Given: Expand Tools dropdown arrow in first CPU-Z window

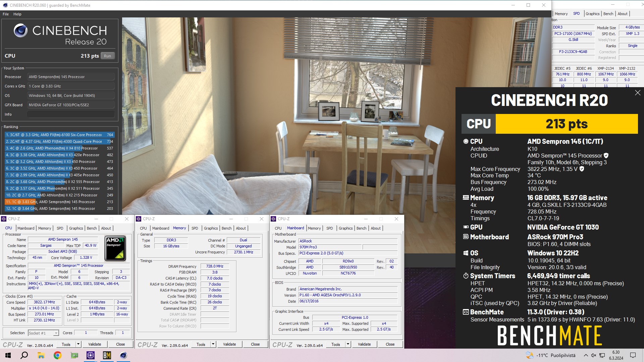Looking at the screenshot, I should (78, 344).
